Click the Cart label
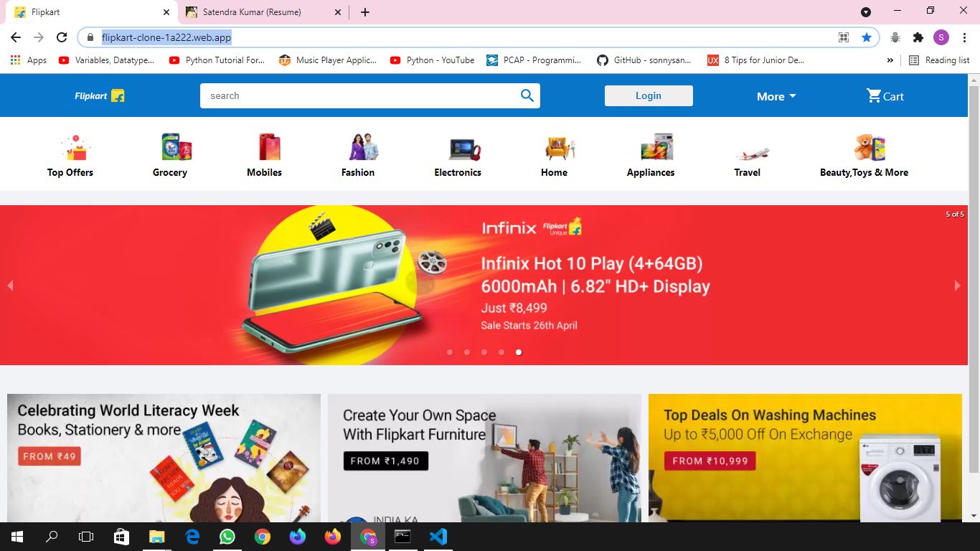 point(893,96)
